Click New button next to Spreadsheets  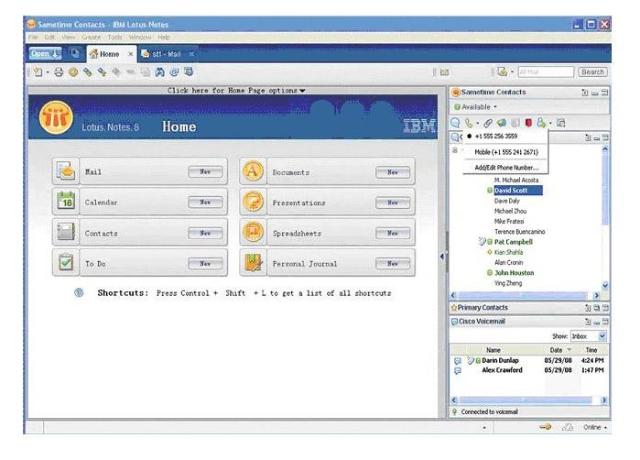pos(393,233)
